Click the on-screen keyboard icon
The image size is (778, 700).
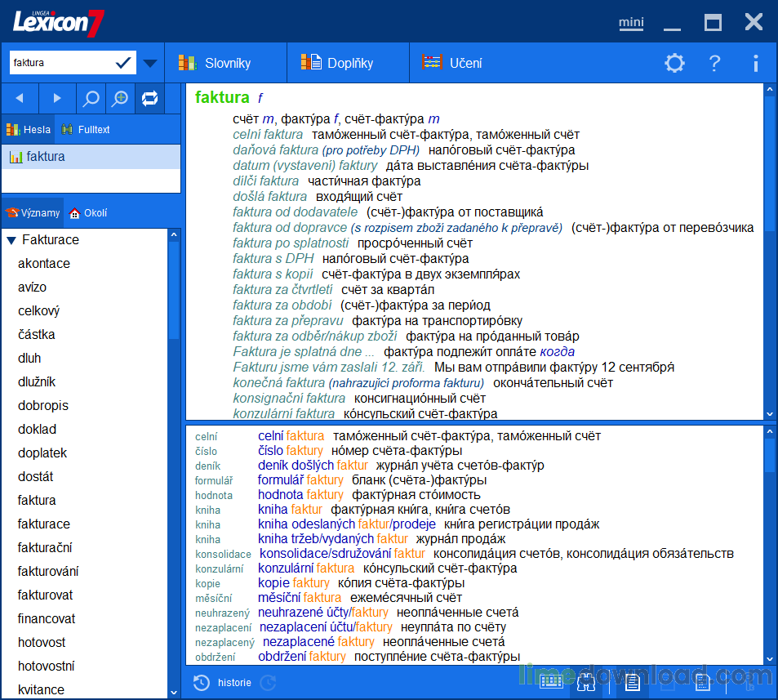pyautogui.click(x=550, y=681)
